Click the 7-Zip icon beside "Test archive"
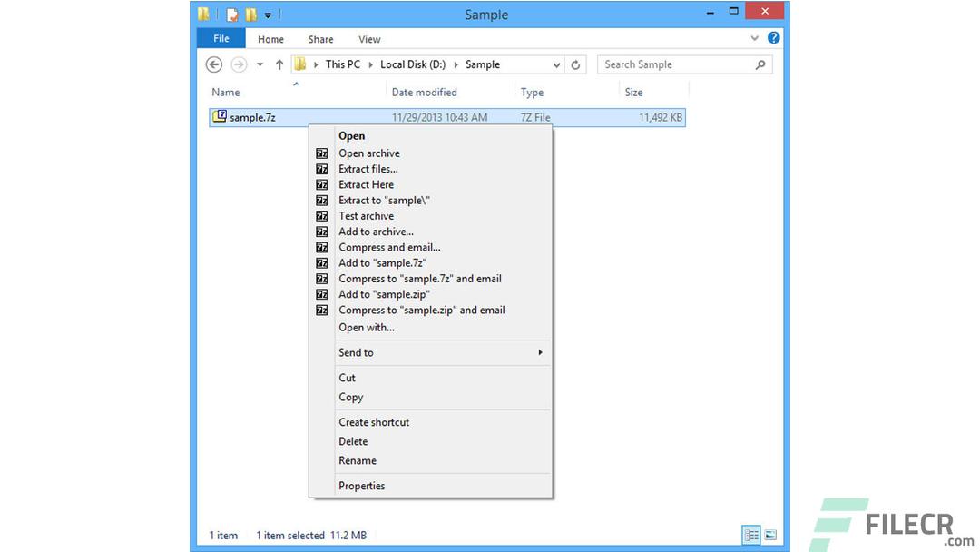This screenshot has width=980, height=552. coord(322,216)
